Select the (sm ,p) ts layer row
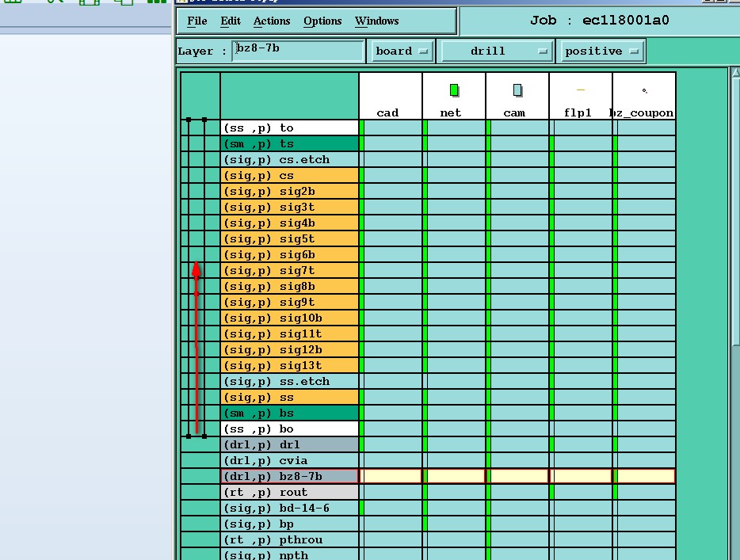 [289, 143]
